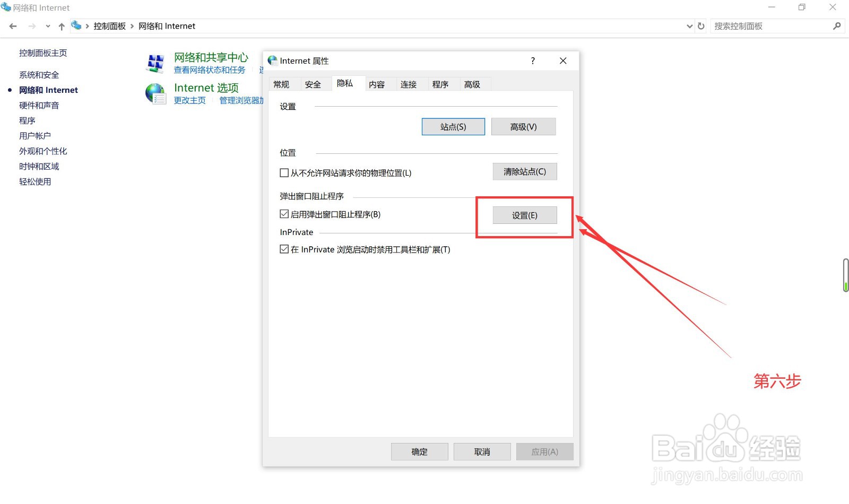Click the up-one-level arrow icon
Image resolution: width=849 pixels, height=504 pixels.
tap(62, 25)
